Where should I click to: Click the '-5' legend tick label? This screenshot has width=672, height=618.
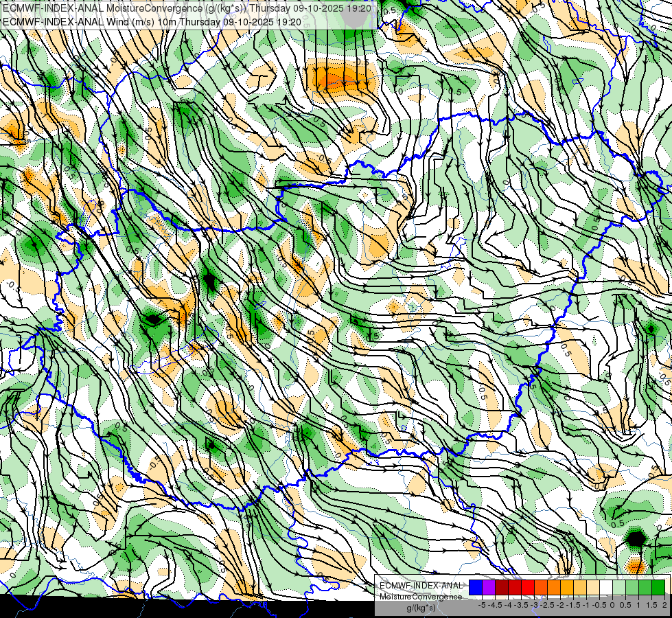click(x=482, y=605)
